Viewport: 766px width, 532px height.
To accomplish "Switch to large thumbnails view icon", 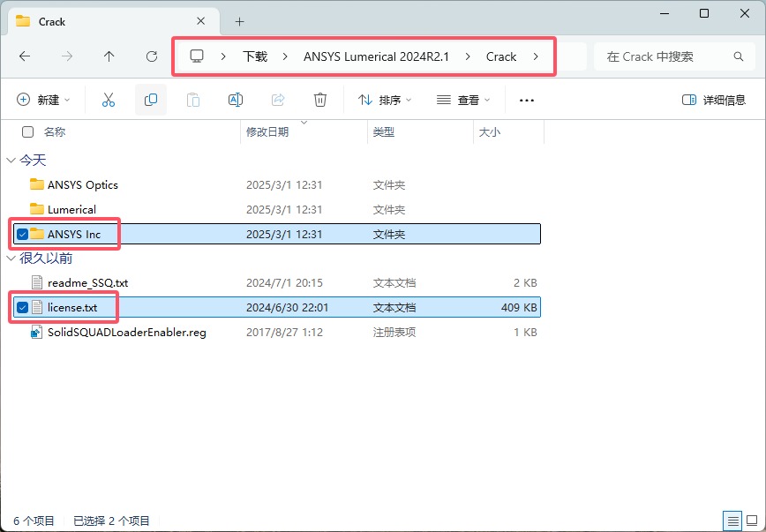I will pyautogui.click(x=750, y=521).
